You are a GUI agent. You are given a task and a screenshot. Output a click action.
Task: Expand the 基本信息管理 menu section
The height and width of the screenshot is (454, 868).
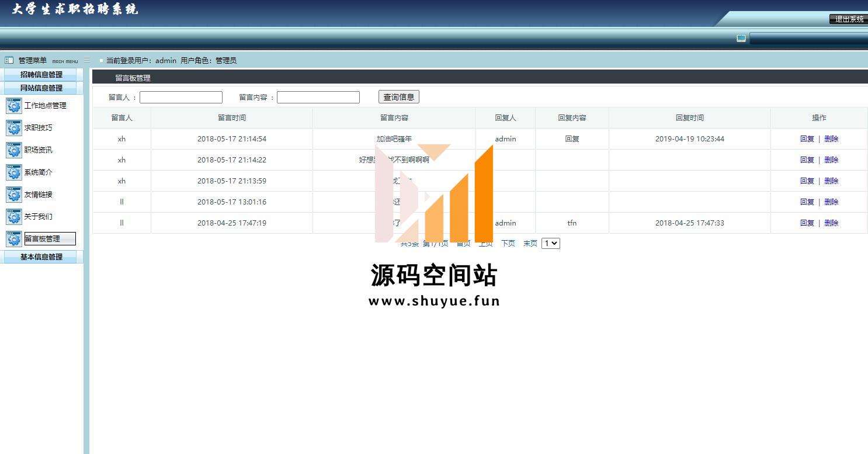click(x=41, y=257)
